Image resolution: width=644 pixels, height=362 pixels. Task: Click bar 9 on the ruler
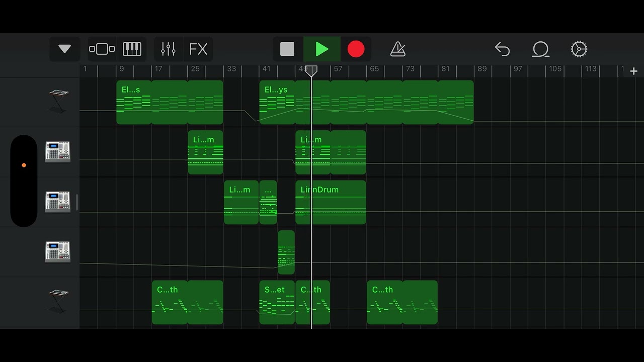121,69
